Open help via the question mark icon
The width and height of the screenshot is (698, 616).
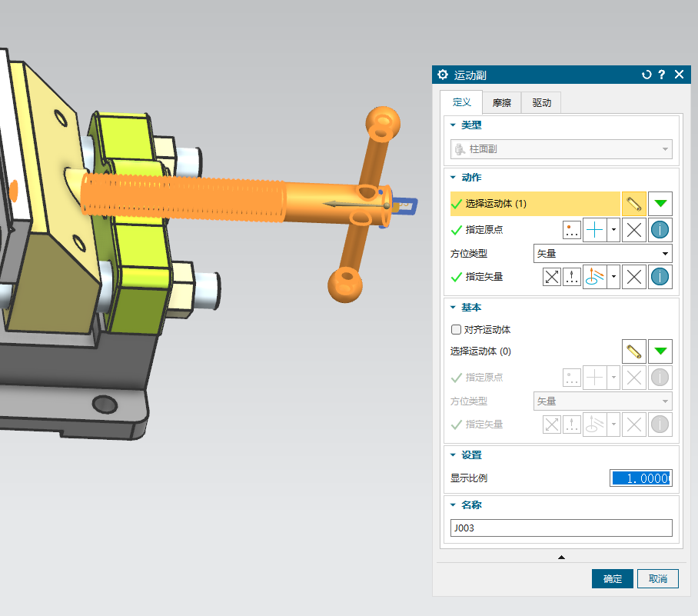click(661, 75)
